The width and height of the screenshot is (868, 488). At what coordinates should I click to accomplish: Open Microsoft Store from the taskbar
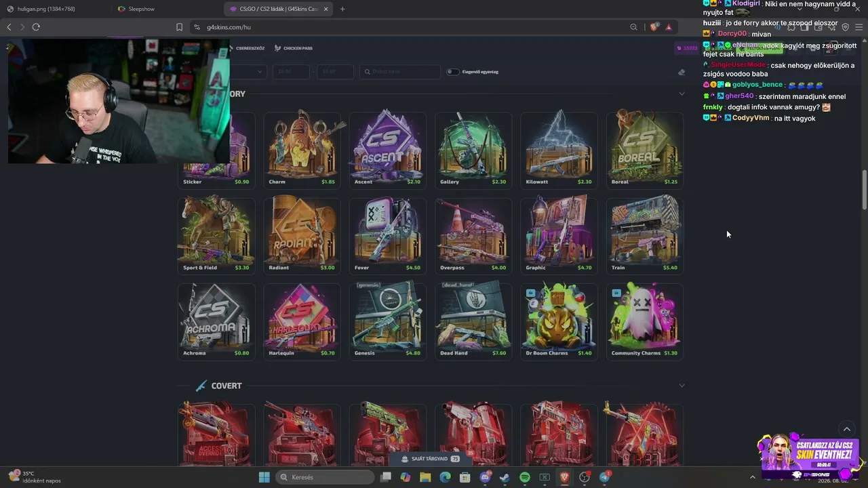(465, 477)
